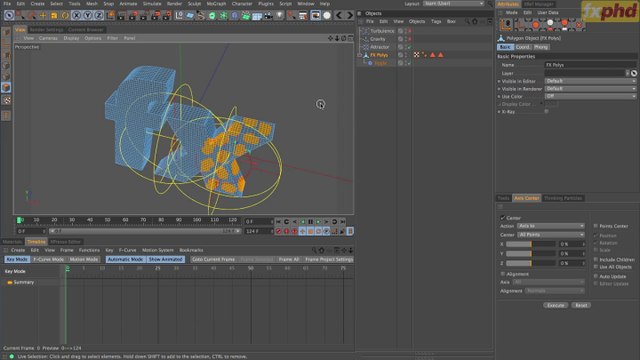Click the Execute button
The height and width of the screenshot is (360, 640).
pyautogui.click(x=555, y=305)
